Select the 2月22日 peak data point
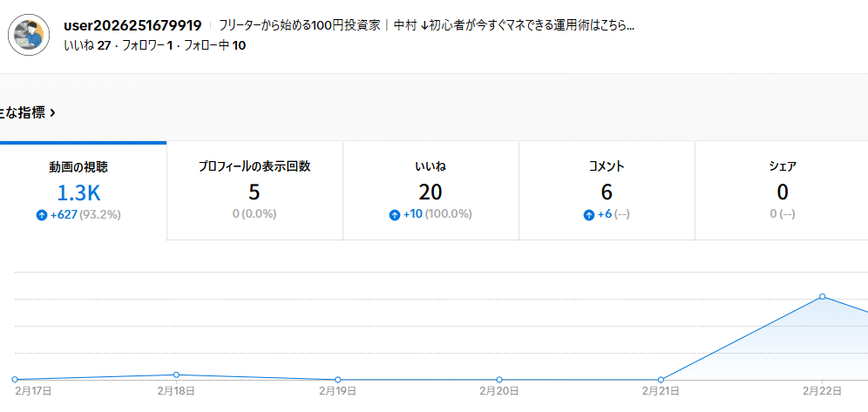The height and width of the screenshot is (412, 868). tap(822, 297)
